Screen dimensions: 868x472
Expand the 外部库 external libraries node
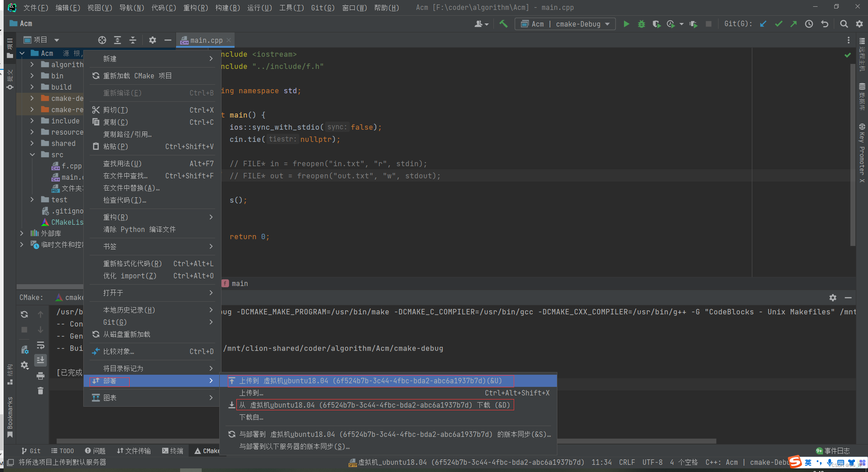point(22,233)
